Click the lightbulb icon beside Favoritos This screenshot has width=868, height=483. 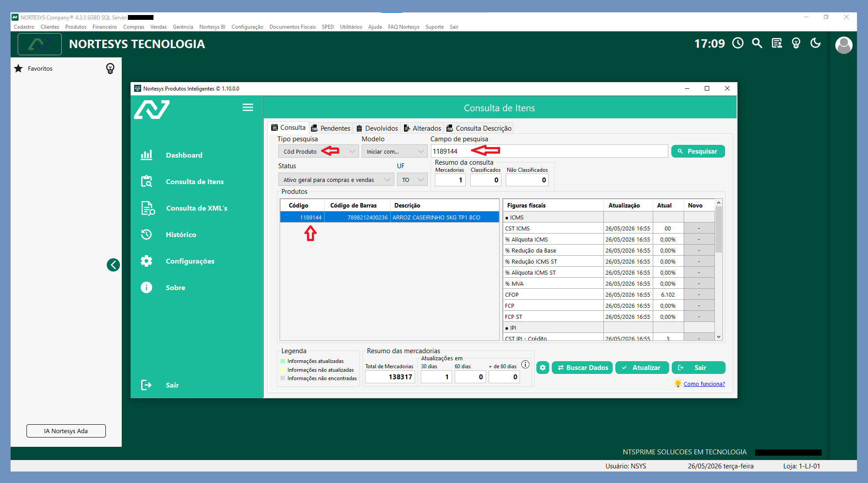(110, 68)
